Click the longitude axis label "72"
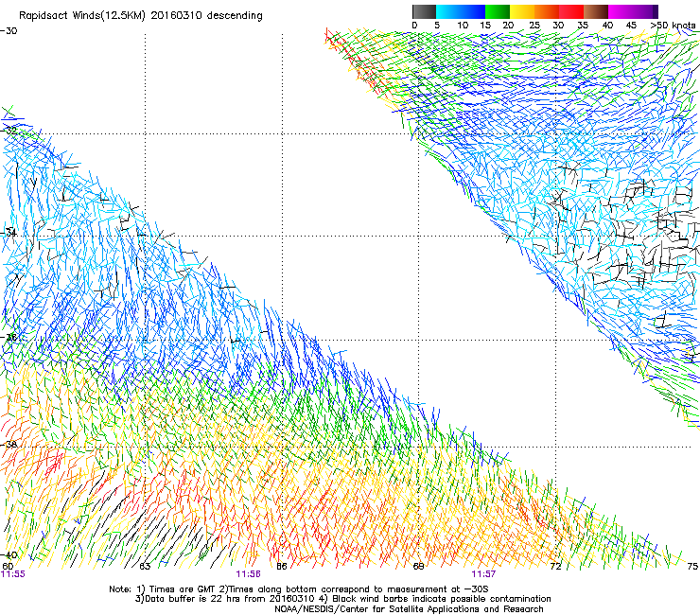Image resolution: width=700 pixels, height=615 pixels. pyautogui.click(x=555, y=567)
